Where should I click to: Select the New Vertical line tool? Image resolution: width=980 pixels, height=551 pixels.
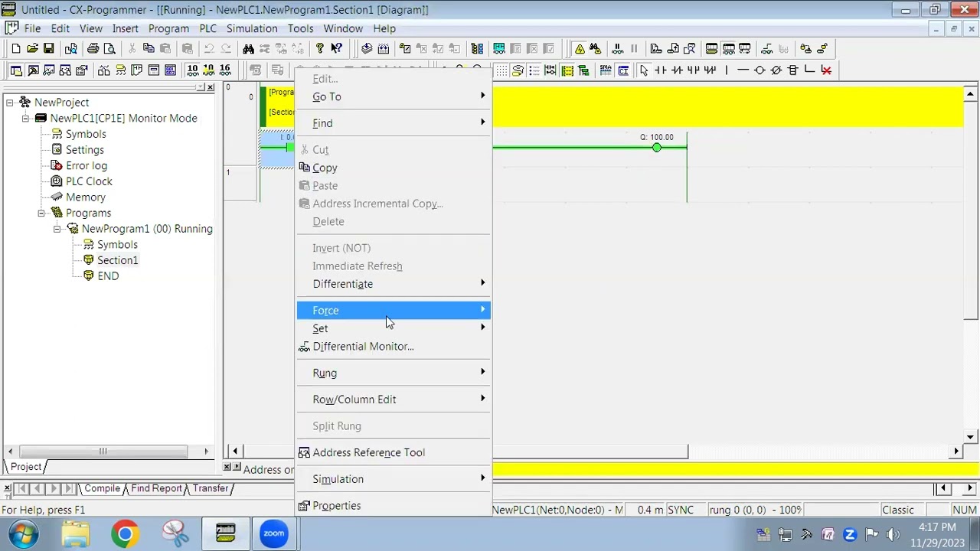726,70
